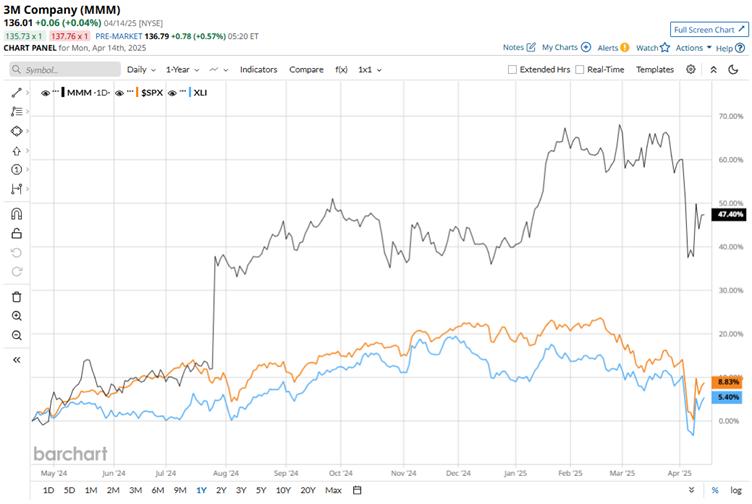Image resolution: width=752 pixels, height=504 pixels.
Task: Enable the Real-Time checkbox
Action: pos(580,70)
